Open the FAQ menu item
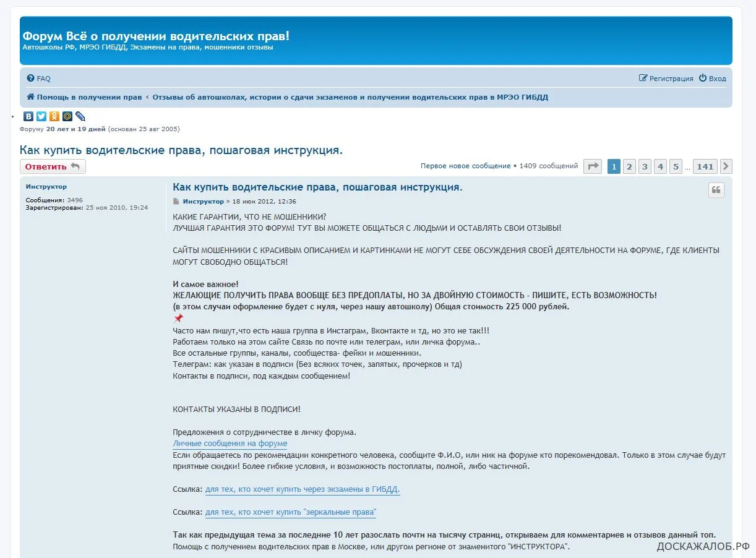The width and height of the screenshot is (756, 558). coord(39,79)
